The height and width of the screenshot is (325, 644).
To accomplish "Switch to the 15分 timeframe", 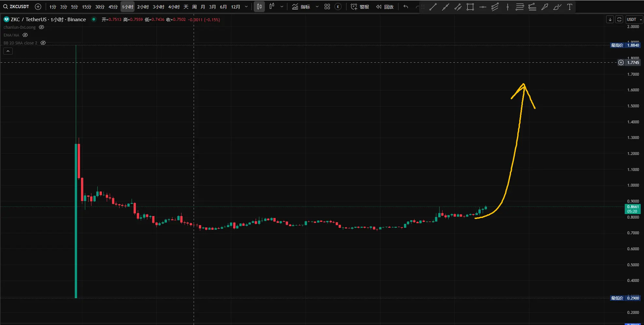I will click(x=87, y=7).
